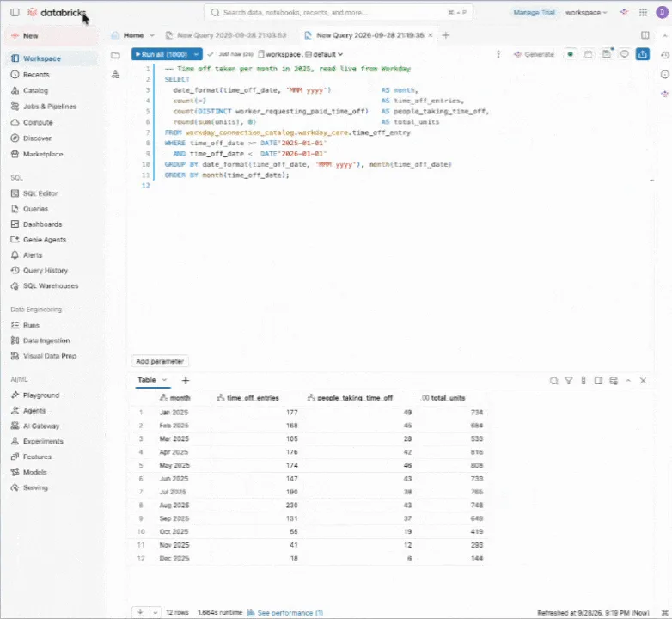Switch to New Query 21:03:53 tab

coord(226,35)
